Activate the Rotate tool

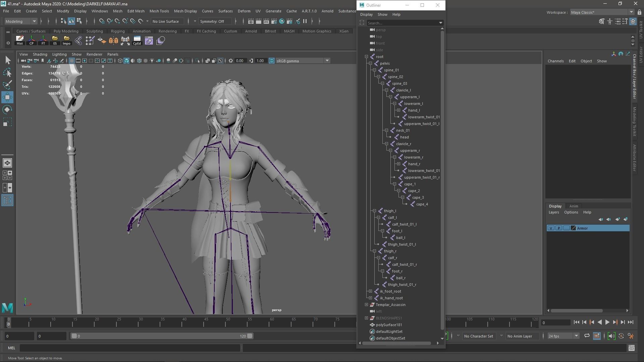7,110
